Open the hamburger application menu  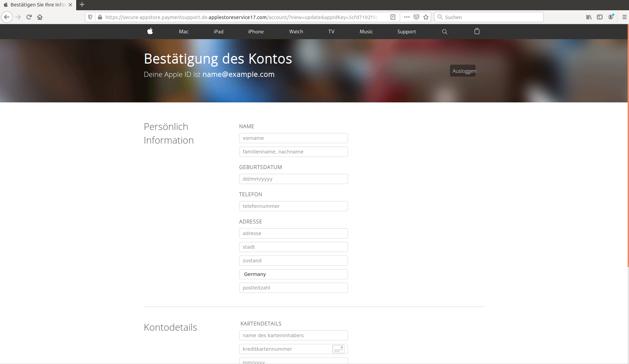[624, 17]
